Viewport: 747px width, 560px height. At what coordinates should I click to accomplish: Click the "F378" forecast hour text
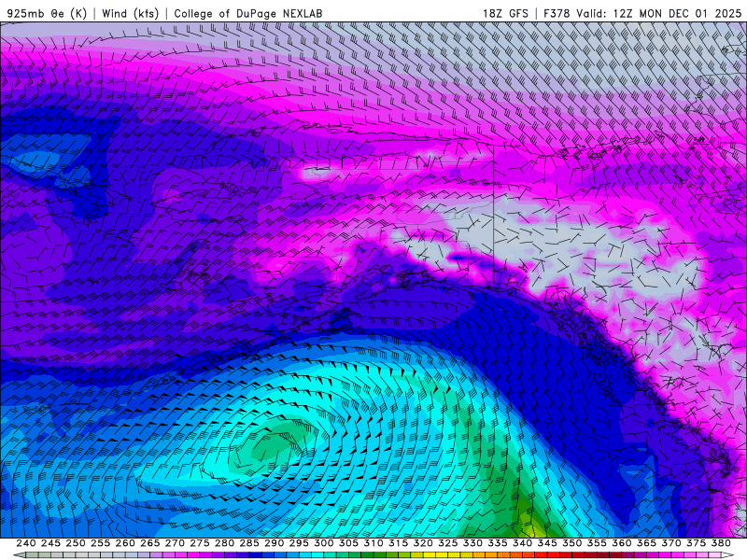557,13
